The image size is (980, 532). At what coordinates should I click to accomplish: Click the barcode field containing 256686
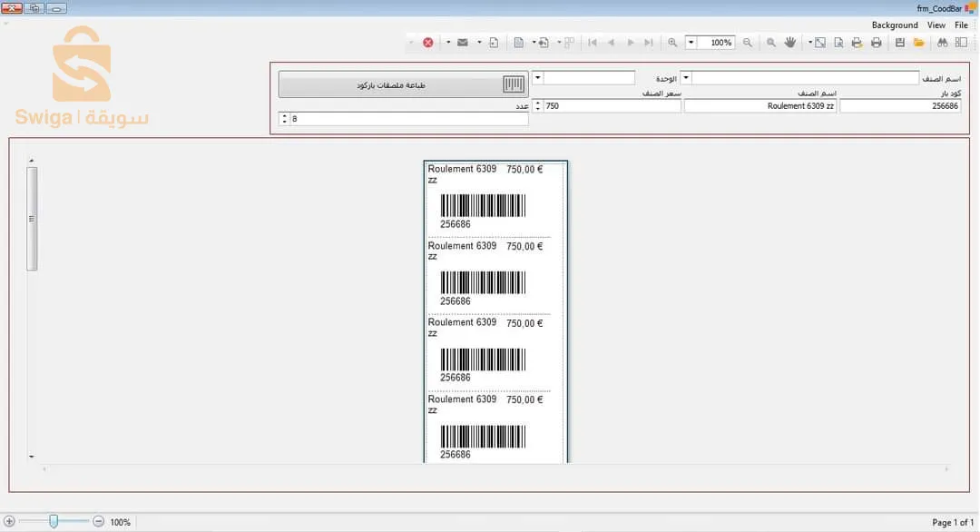(900, 106)
